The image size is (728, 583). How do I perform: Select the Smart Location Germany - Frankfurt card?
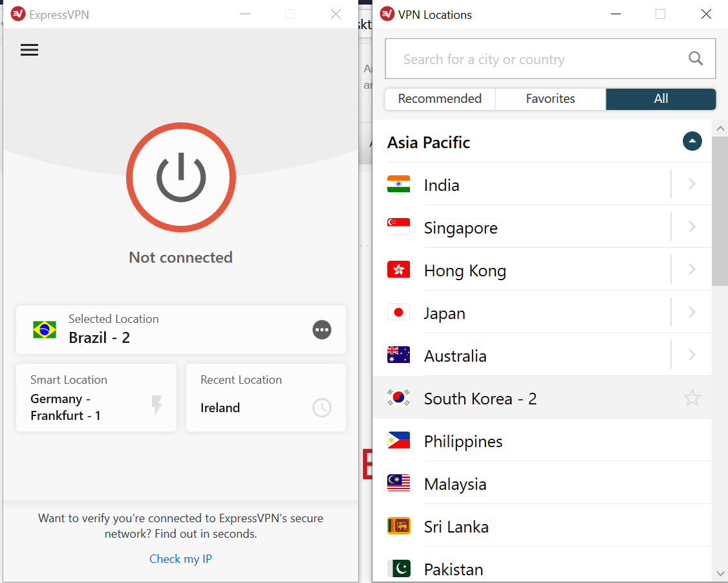pos(96,398)
